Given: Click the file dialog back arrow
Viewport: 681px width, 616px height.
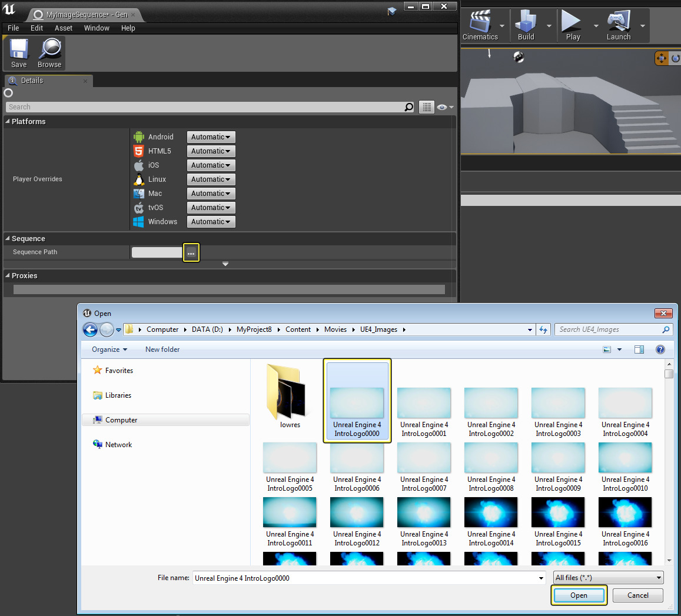Looking at the screenshot, I should coord(90,329).
